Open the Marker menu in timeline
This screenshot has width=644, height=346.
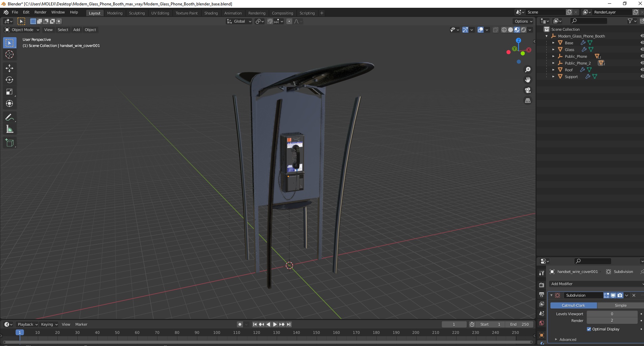click(x=81, y=324)
